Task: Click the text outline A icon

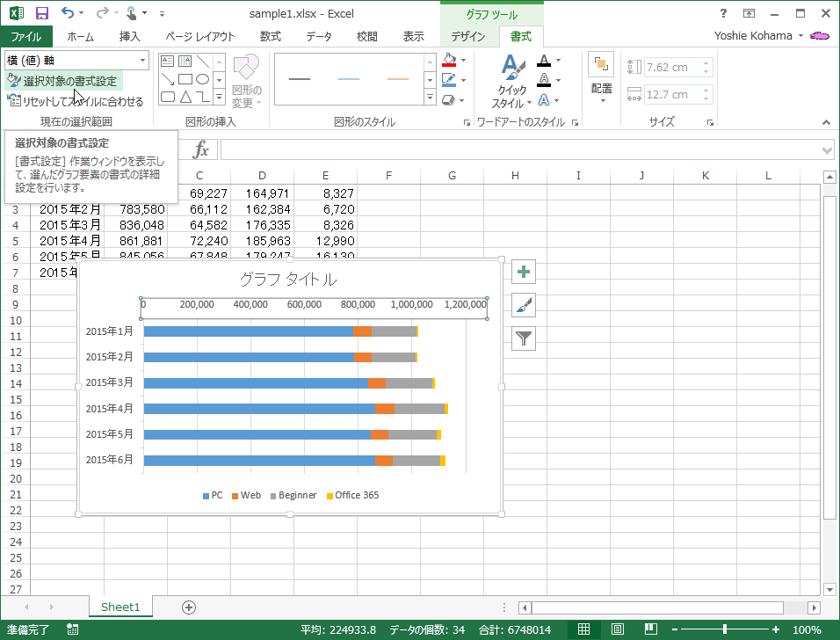Action: click(x=544, y=80)
